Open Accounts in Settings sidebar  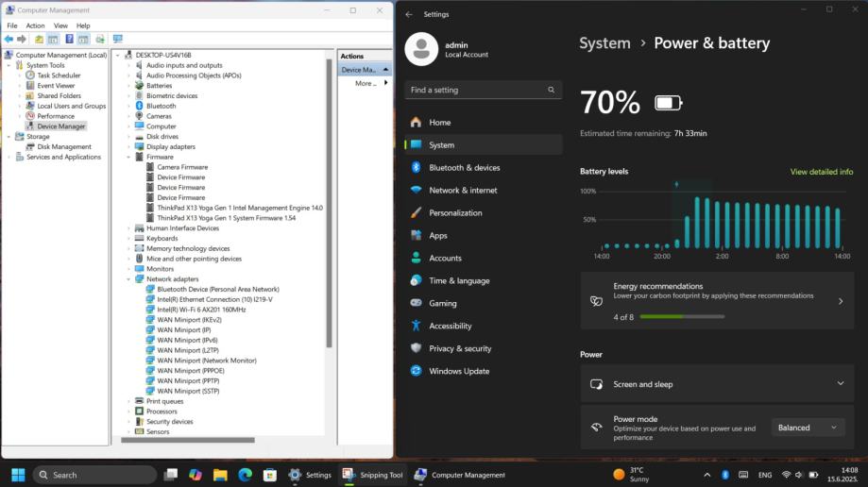pos(484,259)
